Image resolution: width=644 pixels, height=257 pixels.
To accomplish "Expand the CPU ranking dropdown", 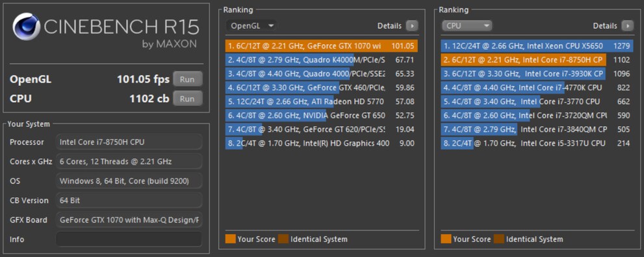I will click(467, 26).
